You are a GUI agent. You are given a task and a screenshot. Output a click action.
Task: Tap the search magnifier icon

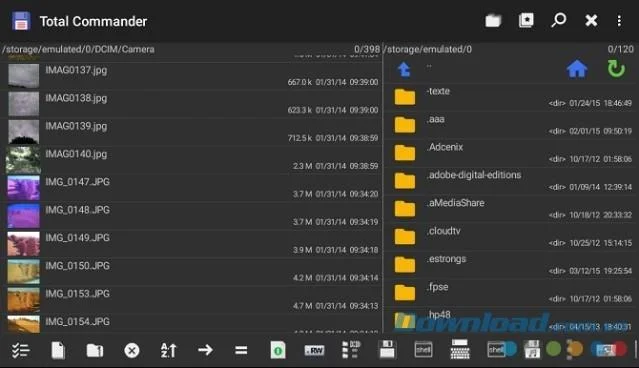558,20
